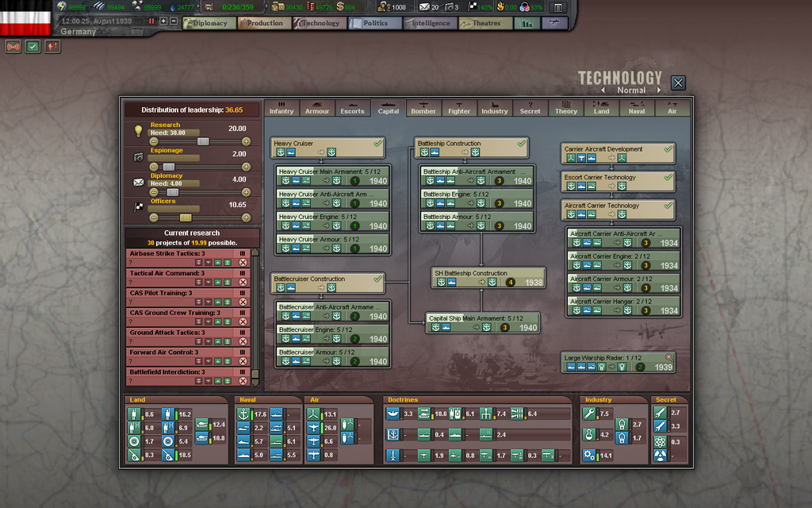Adjust the Espionage leadership slider handle
812x508 pixels.
tap(169, 167)
